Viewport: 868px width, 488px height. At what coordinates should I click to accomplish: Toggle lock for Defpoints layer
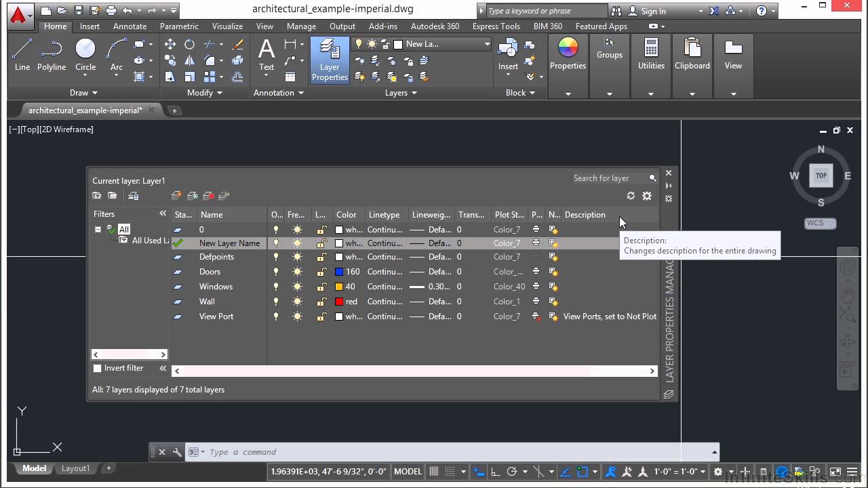coord(322,257)
